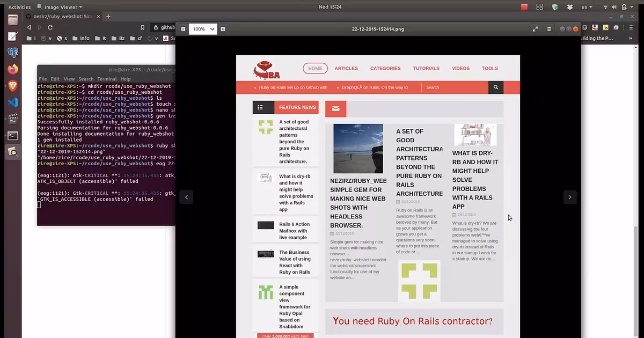Open a new browser tab with plus button
644x338 pixels.
108,17
